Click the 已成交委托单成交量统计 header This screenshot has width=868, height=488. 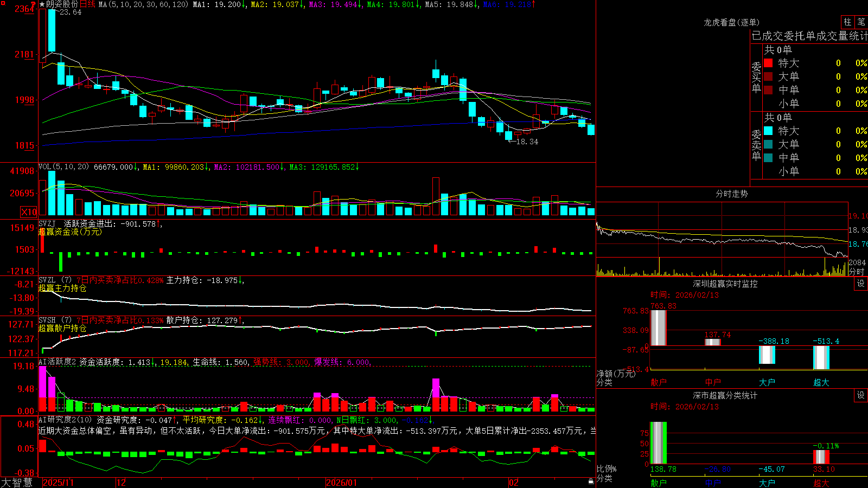[809, 36]
